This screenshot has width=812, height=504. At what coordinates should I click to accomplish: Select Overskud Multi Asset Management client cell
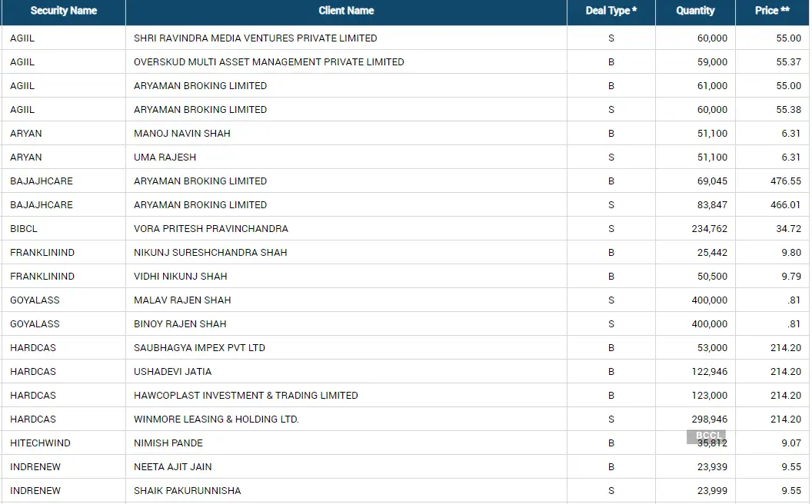coord(268,62)
